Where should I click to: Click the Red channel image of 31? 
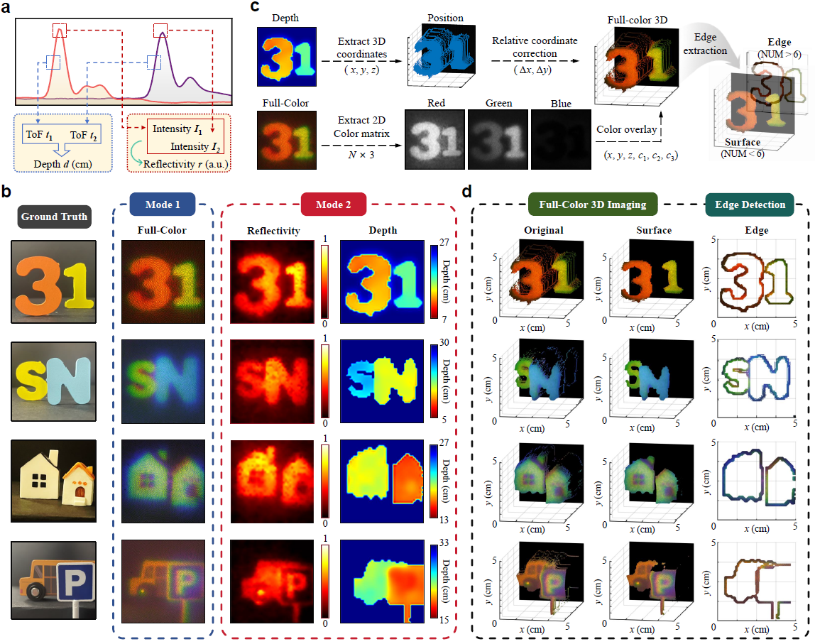click(434, 139)
